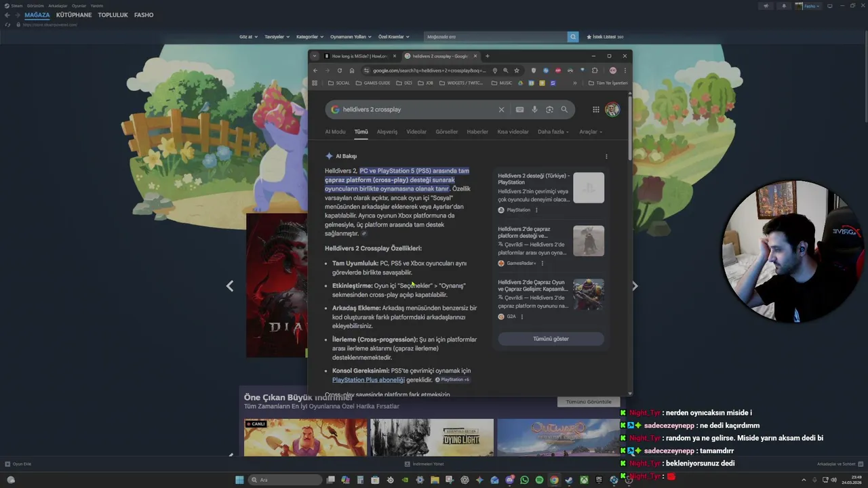Viewport: 868px width, 488px height.
Task: Go back in the Chrome window
Action: (315, 70)
